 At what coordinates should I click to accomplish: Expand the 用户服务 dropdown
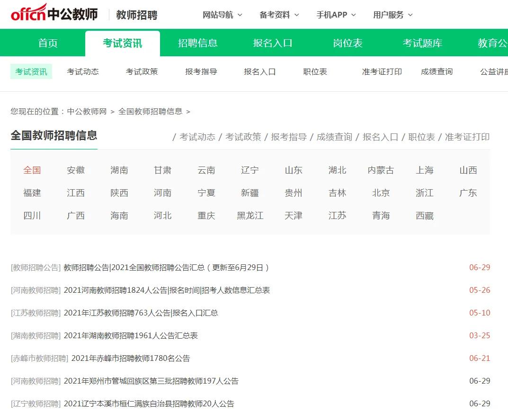point(389,15)
